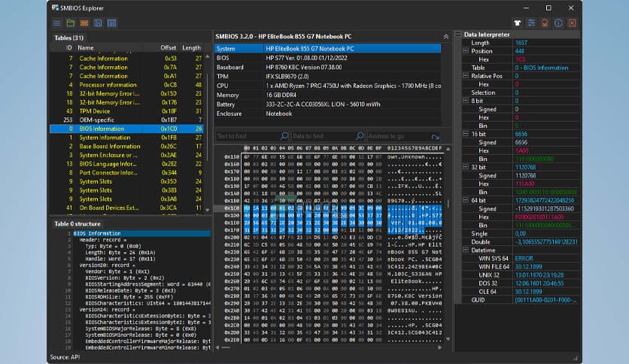Select the Battery row in summary list

328,105
